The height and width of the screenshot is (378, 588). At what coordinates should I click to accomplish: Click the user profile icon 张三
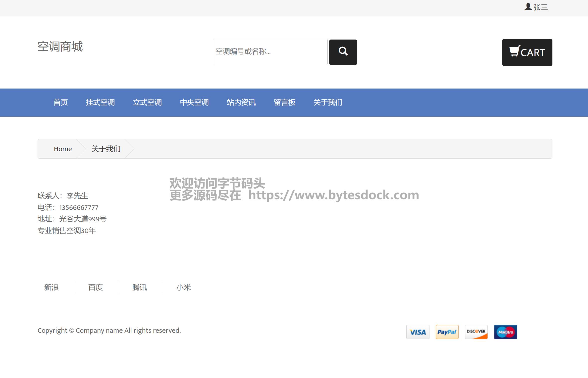point(536,7)
